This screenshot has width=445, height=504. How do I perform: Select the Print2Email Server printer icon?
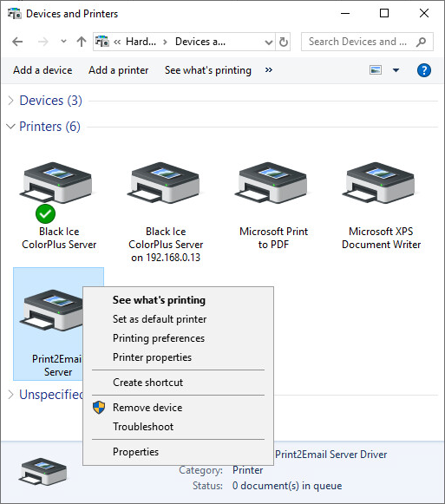point(51,311)
